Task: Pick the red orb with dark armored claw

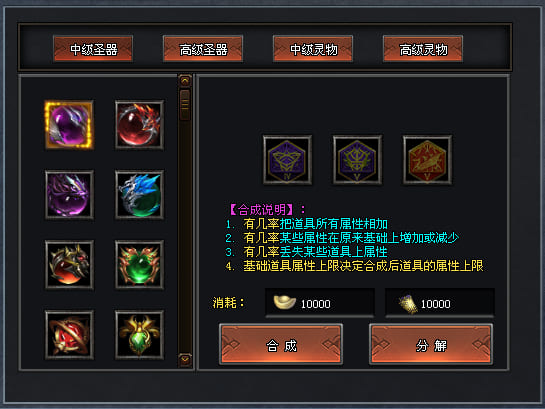Action: coord(69,265)
